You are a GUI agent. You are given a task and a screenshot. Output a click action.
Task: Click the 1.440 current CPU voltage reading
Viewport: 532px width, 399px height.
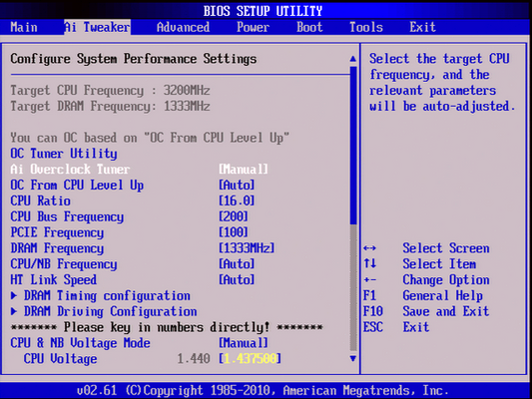point(194,359)
